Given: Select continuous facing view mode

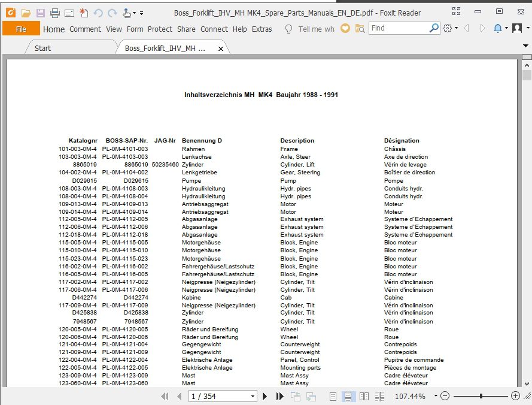Looking at the screenshot, I should point(379,396).
